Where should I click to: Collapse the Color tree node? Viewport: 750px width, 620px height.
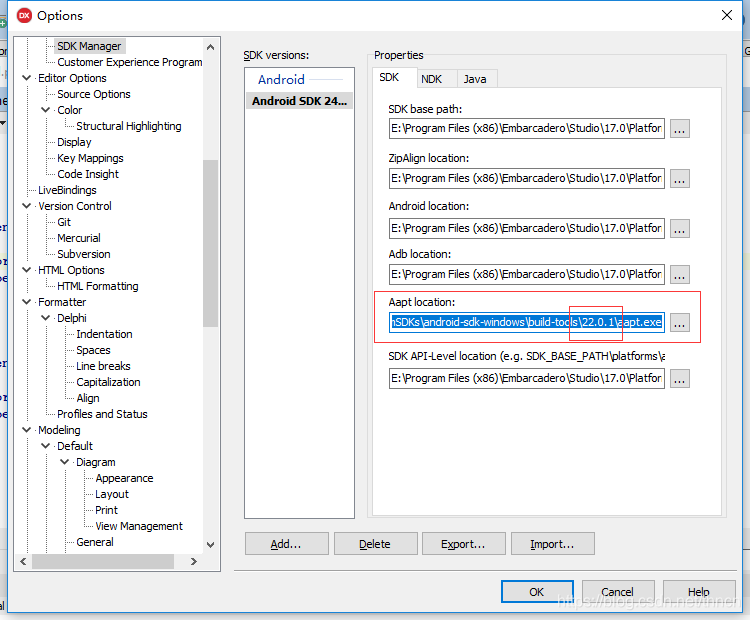[46, 110]
